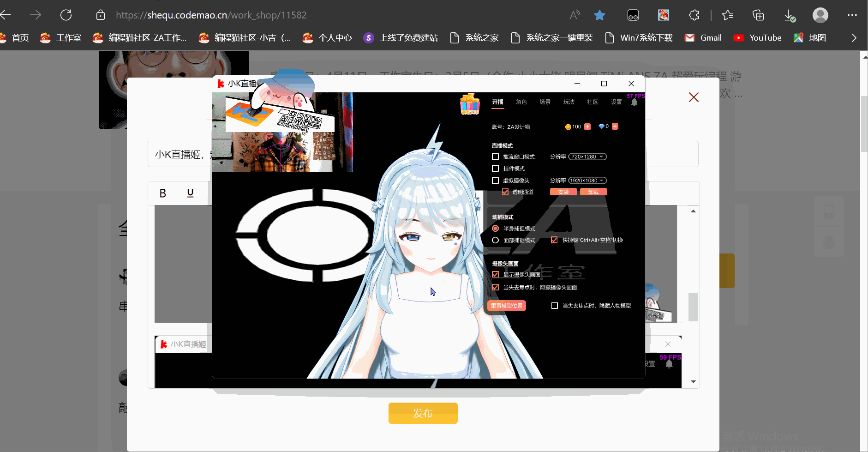Image resolution: width=868 pixels, height=452 pixels.
Task: Enable 当失去焦点时，隐藏人物模型 checkbox
Action: point(554,306)
